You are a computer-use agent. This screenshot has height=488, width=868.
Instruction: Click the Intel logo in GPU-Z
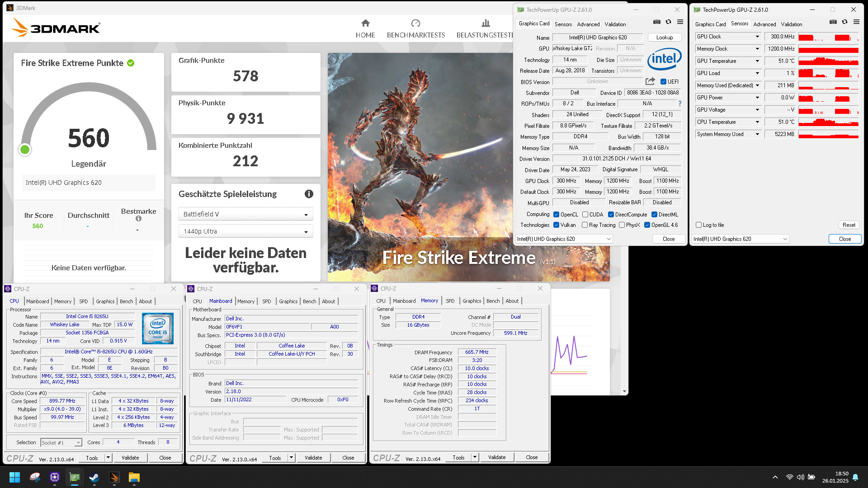pyautogui.click(x=664, y=59)
